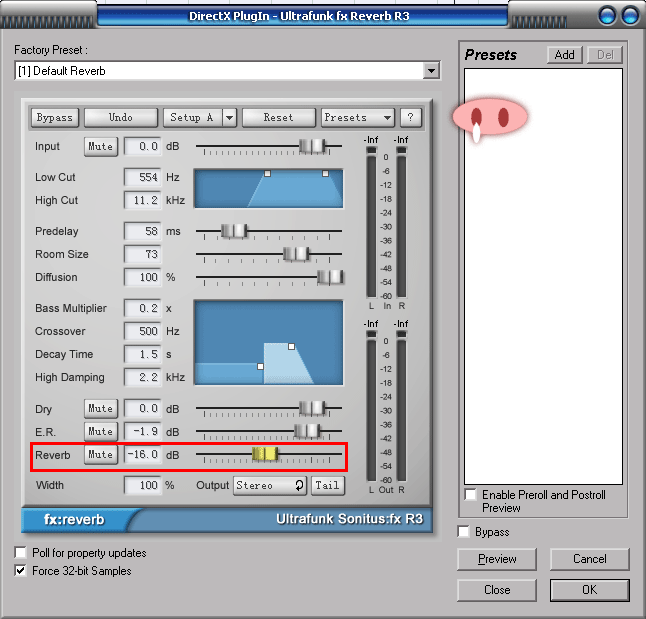Image resolution: width=646 pixels, height=619 pixels.
Task: Add a new preset with Add button
Action: (564, 55)
